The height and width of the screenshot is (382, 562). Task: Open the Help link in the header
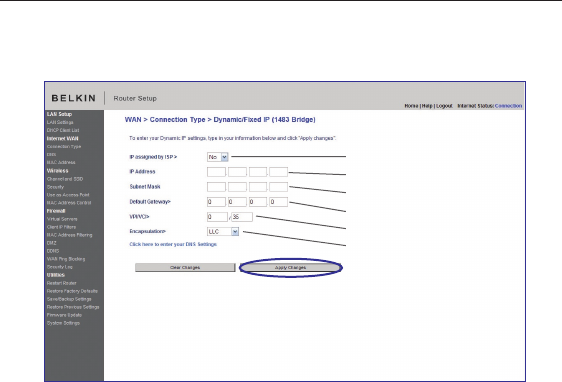pyautogui.click(x=427, y=106)
